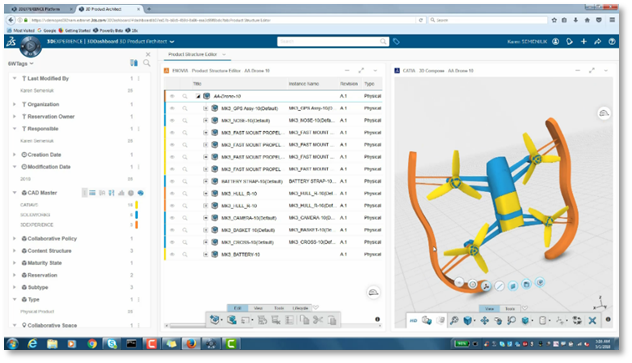Click the help question mark icon
The image size is (632, 363).
(612, 41)
